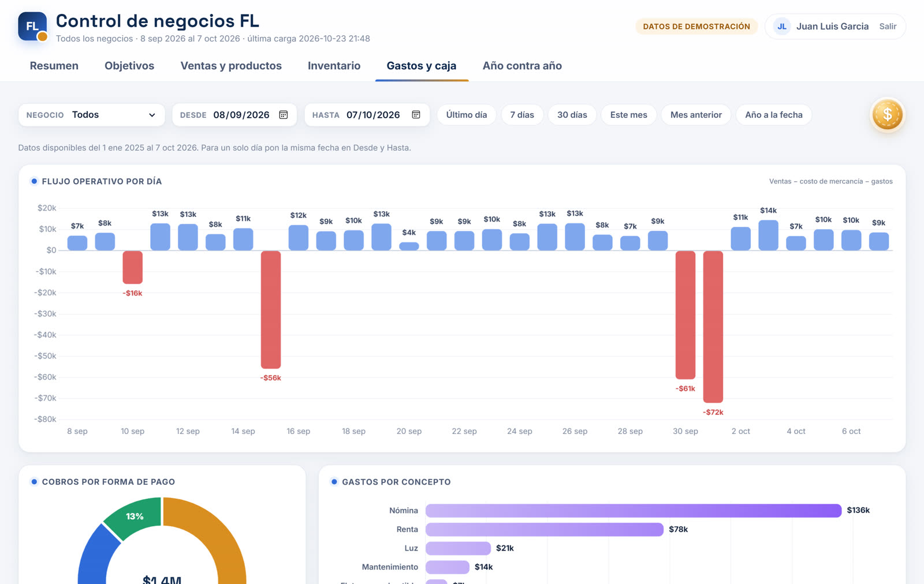Click the Luz $21k expense bar
Viewport: 924px width, 584px height.
(x=458, y=548)
